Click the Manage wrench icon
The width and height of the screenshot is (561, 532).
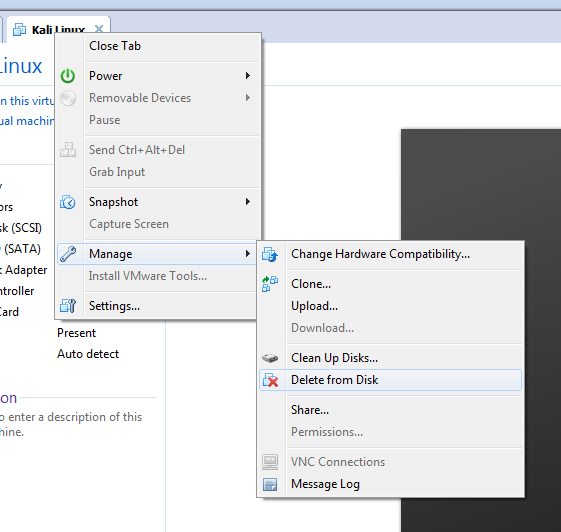coord(68,254)
